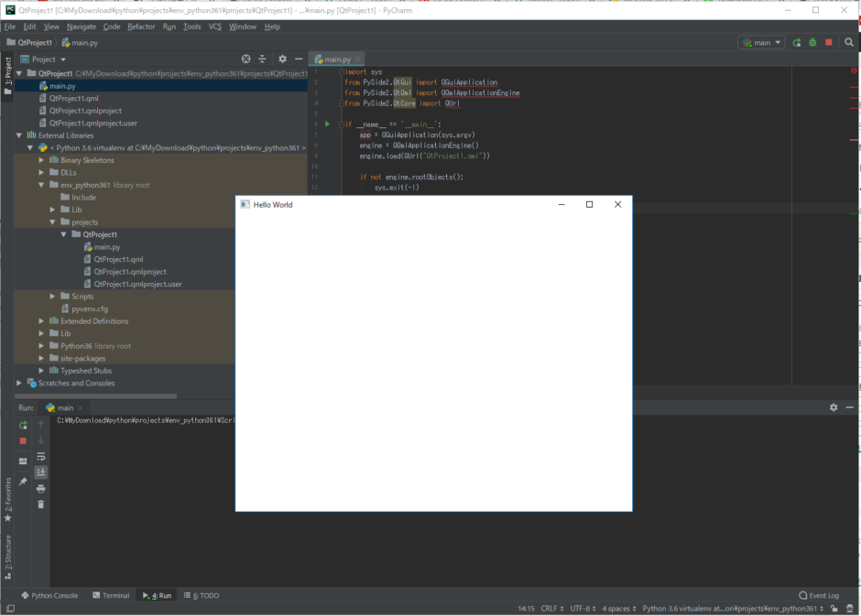The height and width of the screenshot is (616, 861).
Task: Rerun main via the console rerun arrow
Action: pyautogui.click(x=23, y=425)
